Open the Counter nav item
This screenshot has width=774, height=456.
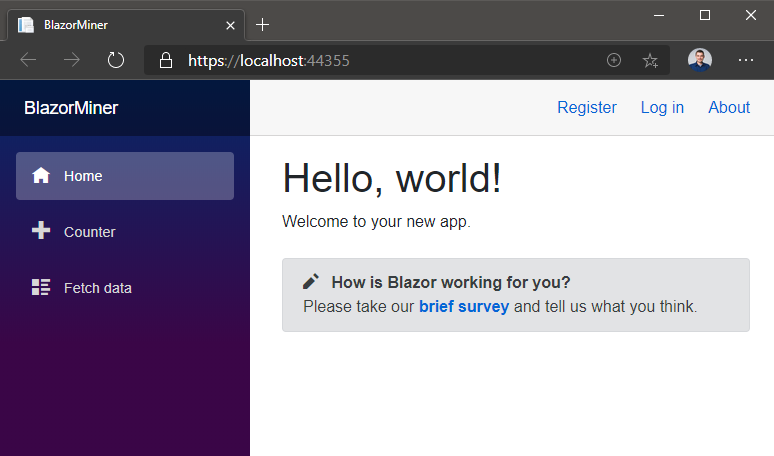(125, 231)
